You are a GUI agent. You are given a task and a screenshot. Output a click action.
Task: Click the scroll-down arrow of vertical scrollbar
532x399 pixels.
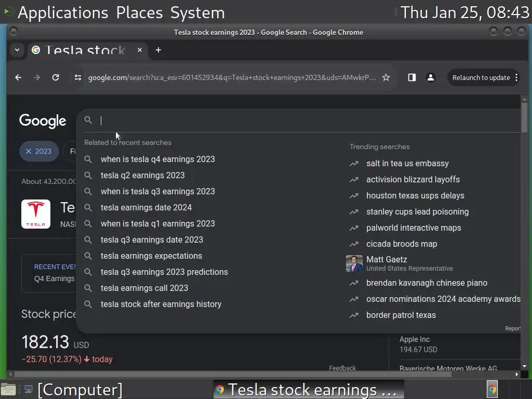click(525, 366)
